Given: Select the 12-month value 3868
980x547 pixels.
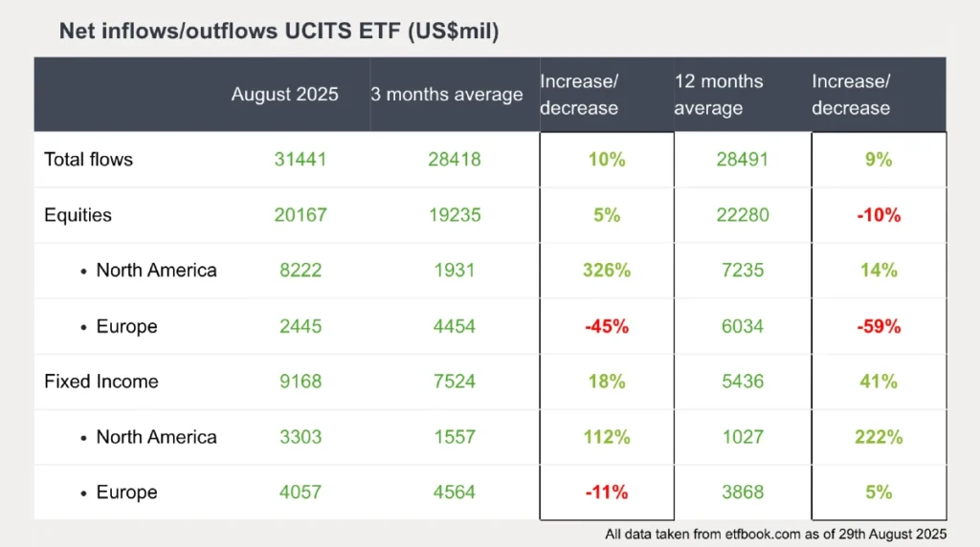Looking at the screenshot, I should pyautogui.click(x=742, y=492).
